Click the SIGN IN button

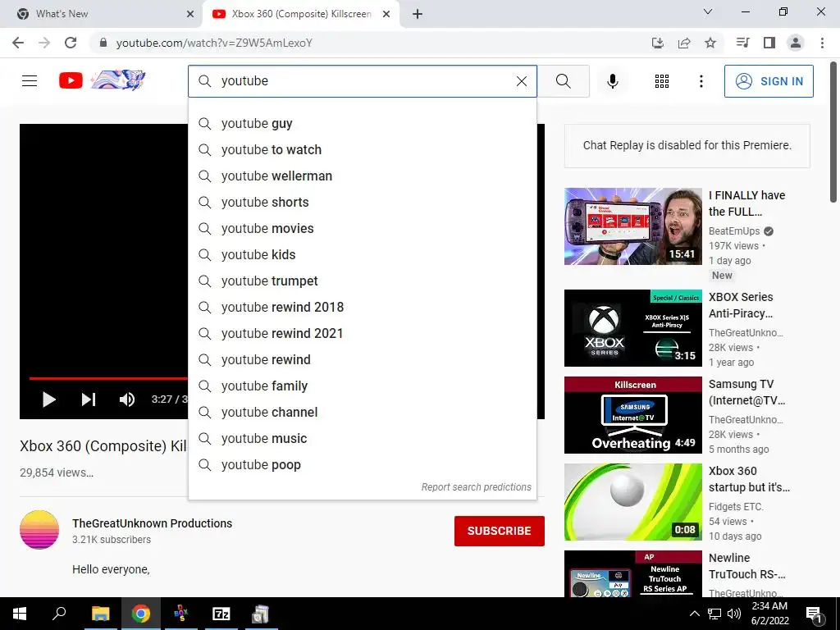click(768, 81)
